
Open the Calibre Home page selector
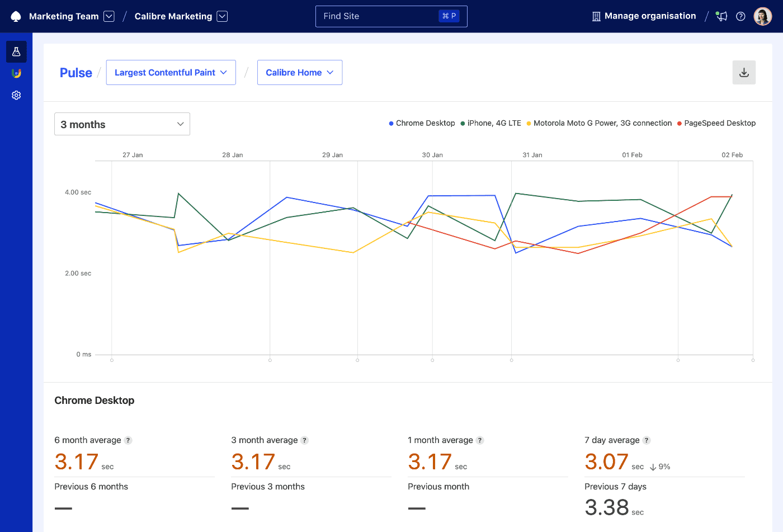click(x=300, y=72)
